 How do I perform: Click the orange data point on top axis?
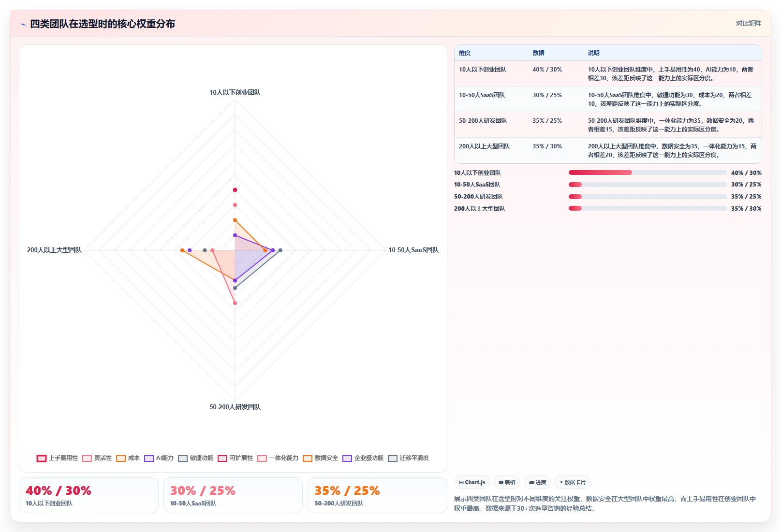235,220
